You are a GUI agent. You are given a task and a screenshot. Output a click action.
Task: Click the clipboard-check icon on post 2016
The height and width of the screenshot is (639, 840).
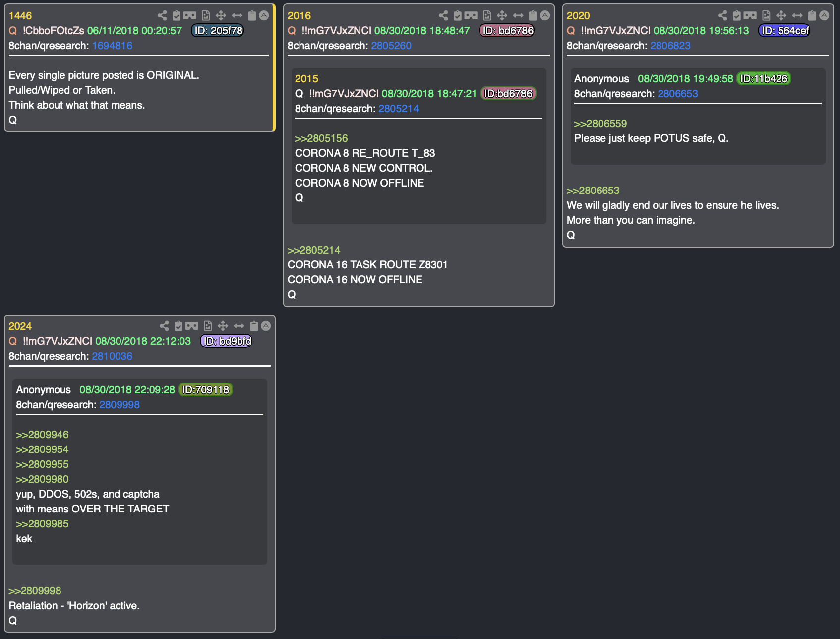[457, 15]
